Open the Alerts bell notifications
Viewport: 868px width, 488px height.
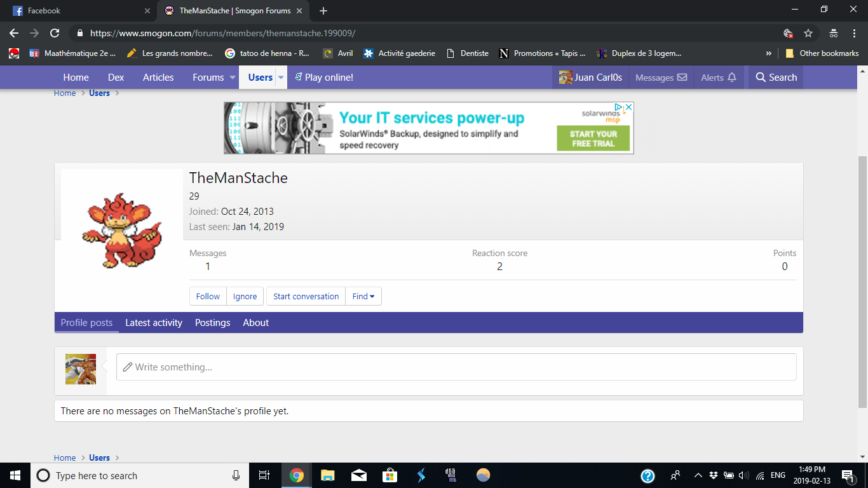tap(719, 78)
